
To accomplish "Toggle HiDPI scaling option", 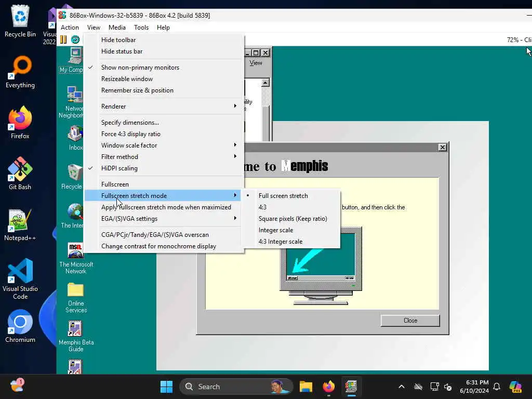I will (164, 168).
